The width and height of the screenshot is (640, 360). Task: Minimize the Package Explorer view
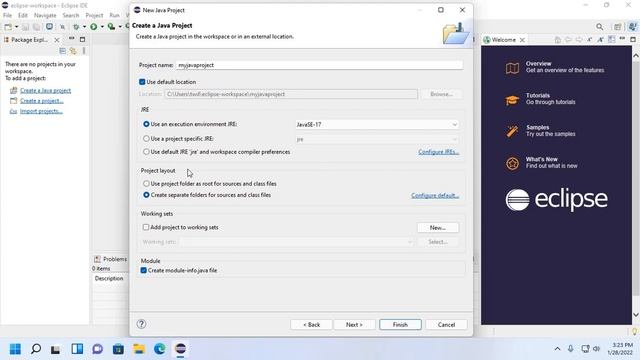[71, 39]
